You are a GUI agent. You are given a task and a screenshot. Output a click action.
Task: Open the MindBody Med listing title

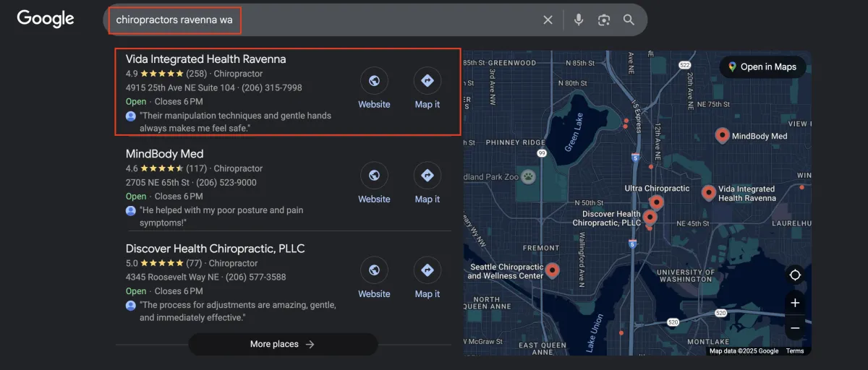pos(164,154)
